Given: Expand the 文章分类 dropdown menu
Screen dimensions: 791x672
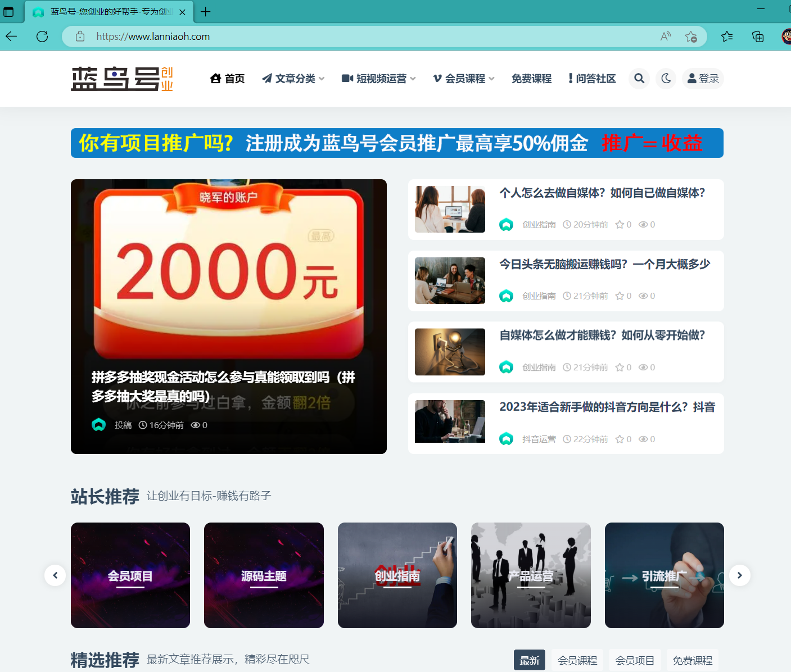Looking at the screenshot, I should tap(293, 79).
